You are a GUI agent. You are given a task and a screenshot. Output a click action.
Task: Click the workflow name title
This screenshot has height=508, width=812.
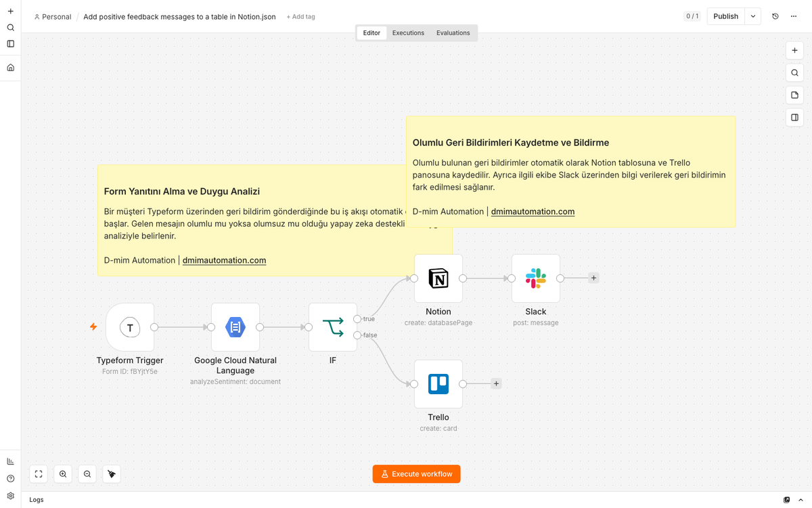click(179, 17)
